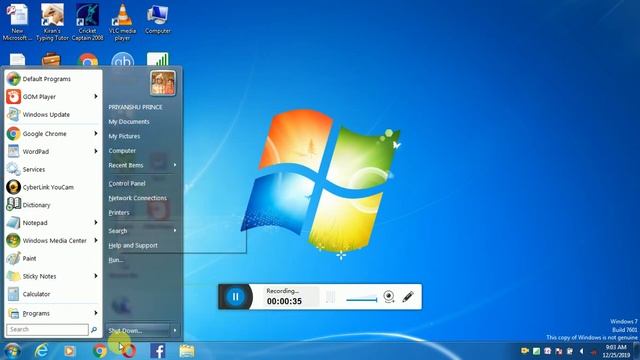Viewport: 640px width, 360px height.
Task: Expand the Search submenu in right pane
Action: (142, 231)
